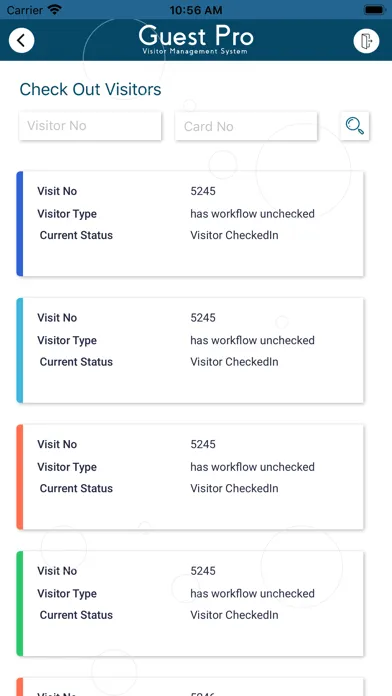Image resolution: width=392 pixels, height=696 pixels.
Task: Open the visitor card with dark blue stripe
Action: click(x=190, y=224)
